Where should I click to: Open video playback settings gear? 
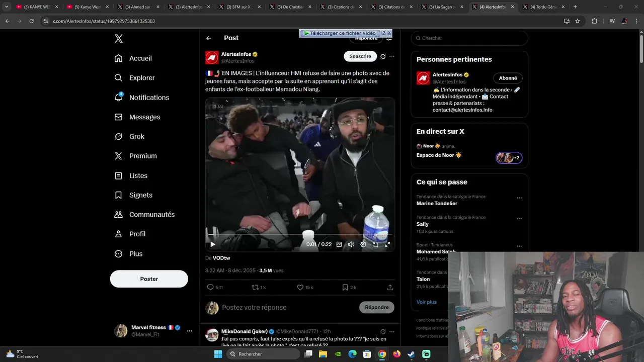tap(363, 244)
